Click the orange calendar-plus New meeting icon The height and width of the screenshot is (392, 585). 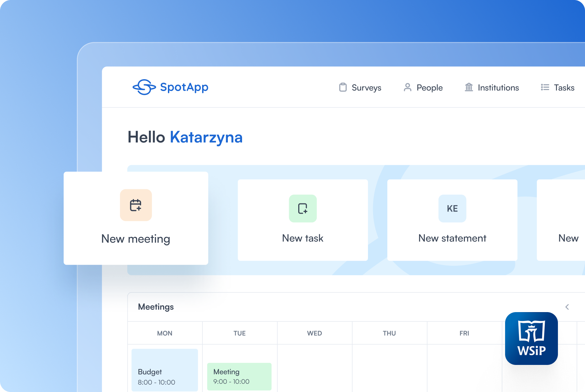coord(136,205)
